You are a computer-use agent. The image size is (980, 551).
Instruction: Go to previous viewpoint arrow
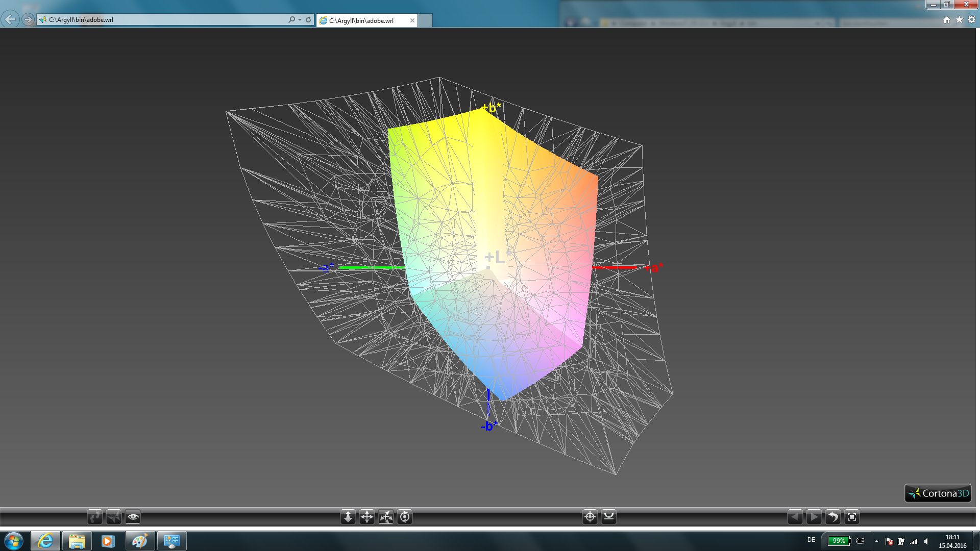pos(795,517)
